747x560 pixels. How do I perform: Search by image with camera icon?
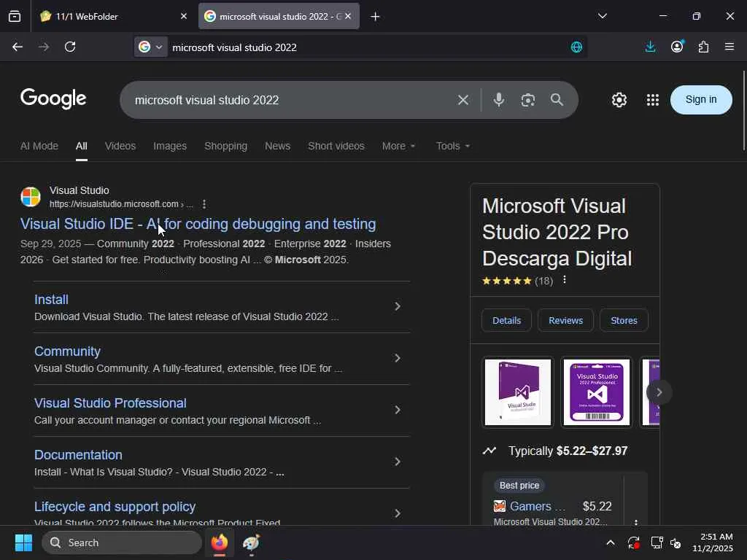528,100
